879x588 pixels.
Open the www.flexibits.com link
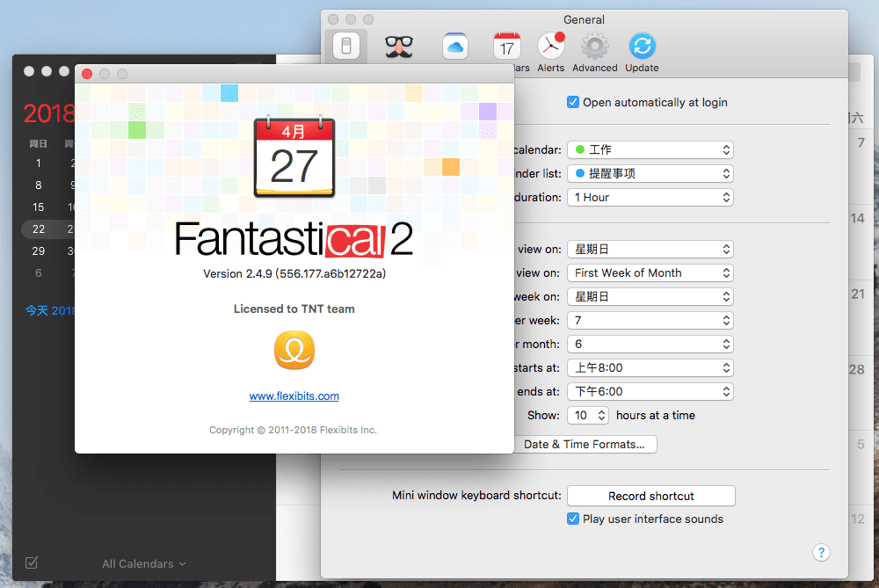[x=294, y=396]
